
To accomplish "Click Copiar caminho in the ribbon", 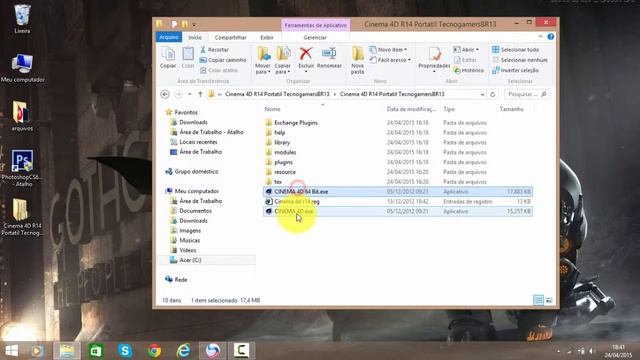I will coord(223,60).
